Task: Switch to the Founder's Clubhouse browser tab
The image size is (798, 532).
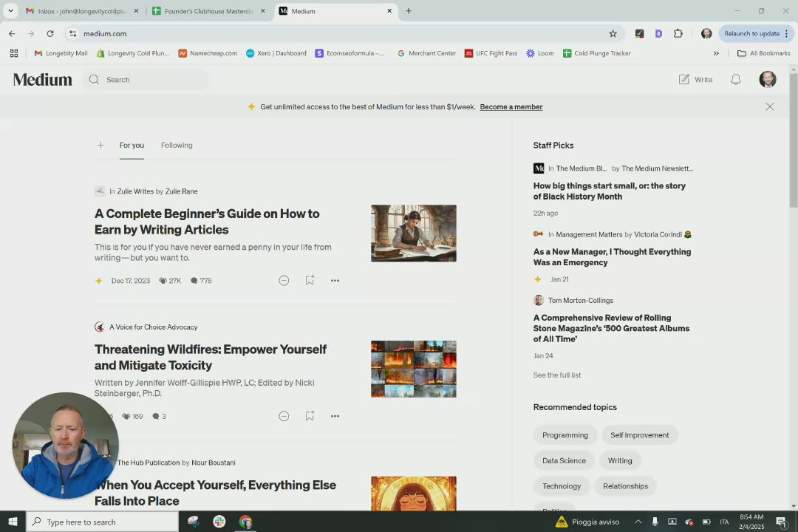Action: 208,11
